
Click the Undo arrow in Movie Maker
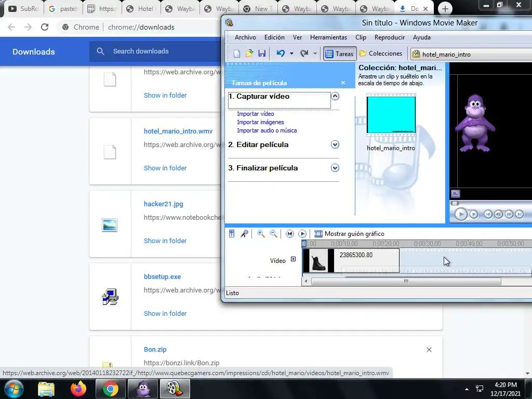[x=281, y=54]
